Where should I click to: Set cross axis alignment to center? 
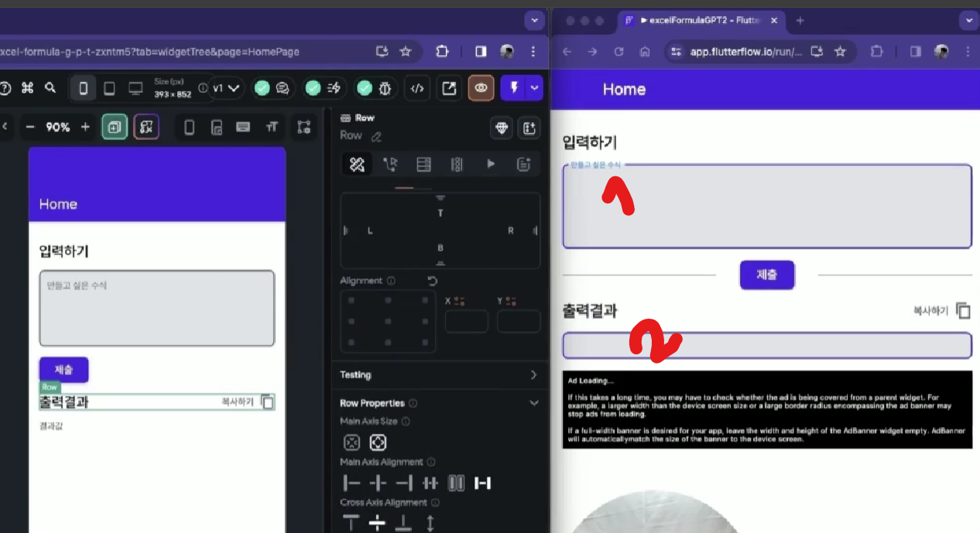pos(378,524)
